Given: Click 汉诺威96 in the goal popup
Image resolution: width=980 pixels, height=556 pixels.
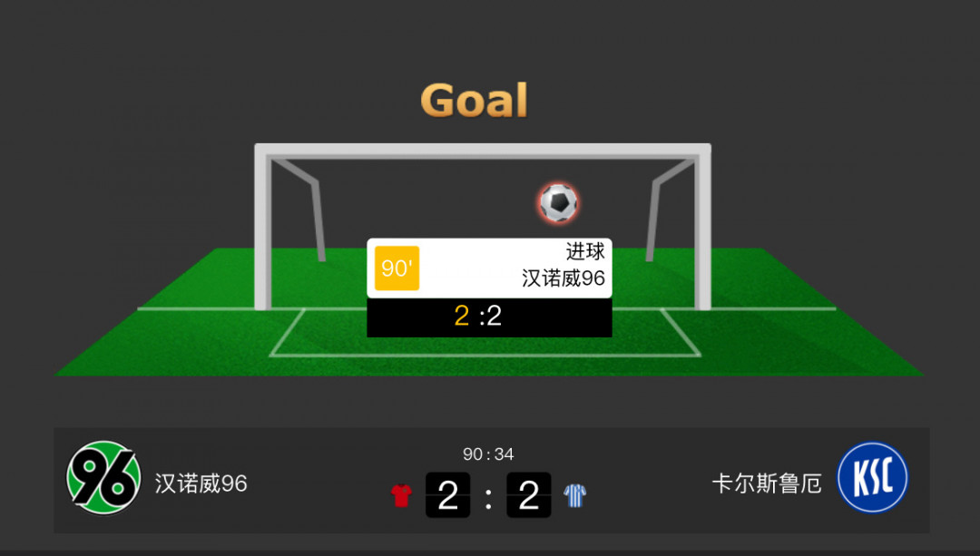Looking at the screenshot, I should click(563, 278).
